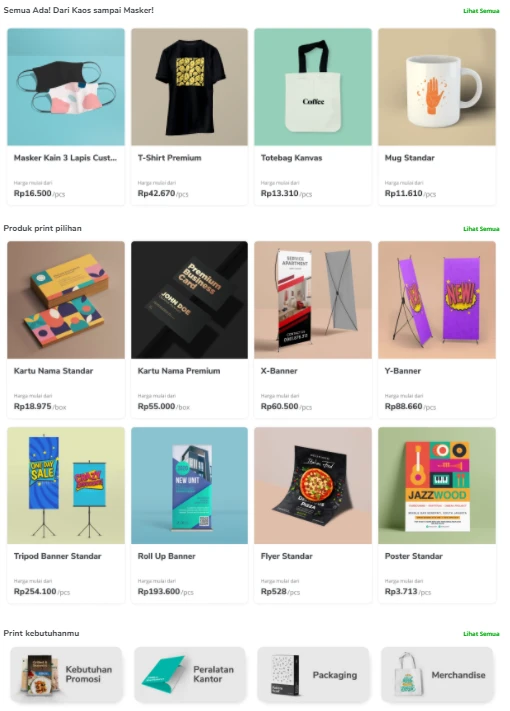The width and height of the screenshot is (510, 711).
Task: Open the X-Banner product image
Action: 313,300
